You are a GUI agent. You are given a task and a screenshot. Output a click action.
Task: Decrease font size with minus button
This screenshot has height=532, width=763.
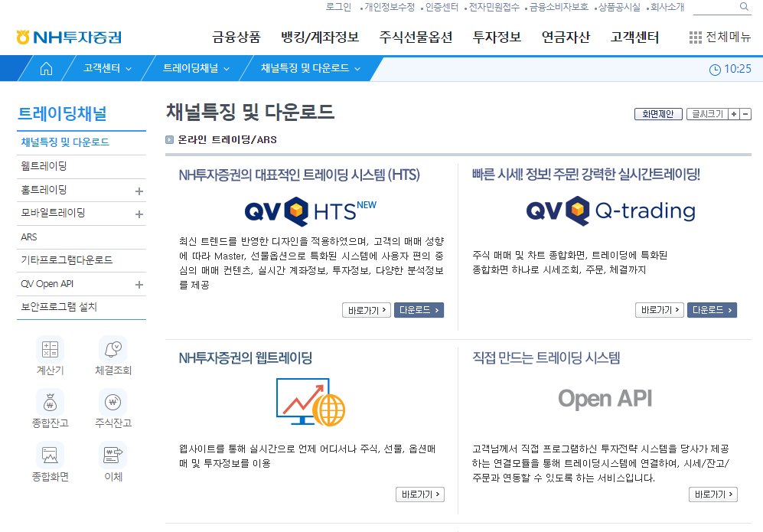745,114
